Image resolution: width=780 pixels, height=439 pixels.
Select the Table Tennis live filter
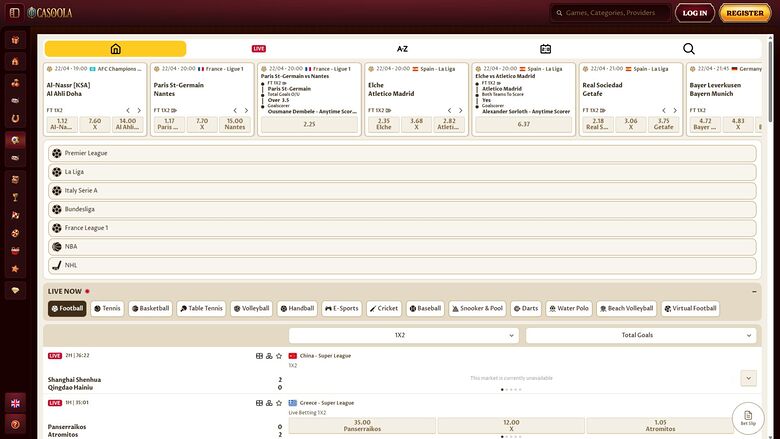[201, 308]
